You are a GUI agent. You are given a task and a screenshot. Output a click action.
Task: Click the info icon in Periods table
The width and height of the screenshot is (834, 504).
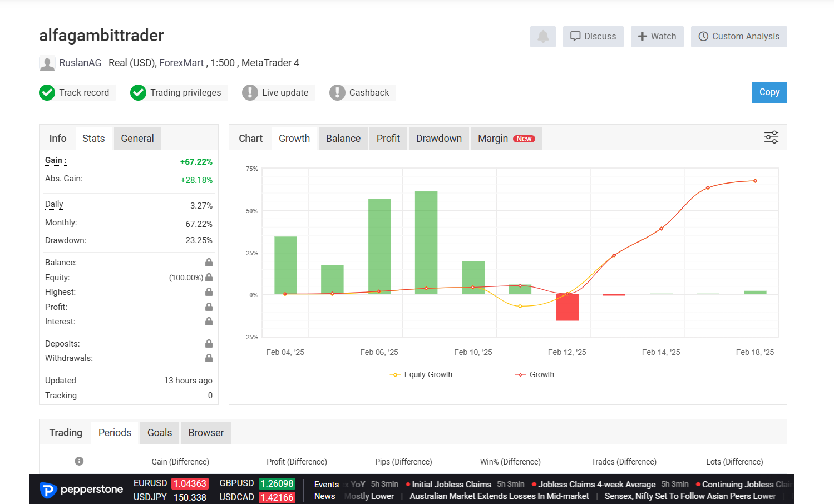click(79, 461)
